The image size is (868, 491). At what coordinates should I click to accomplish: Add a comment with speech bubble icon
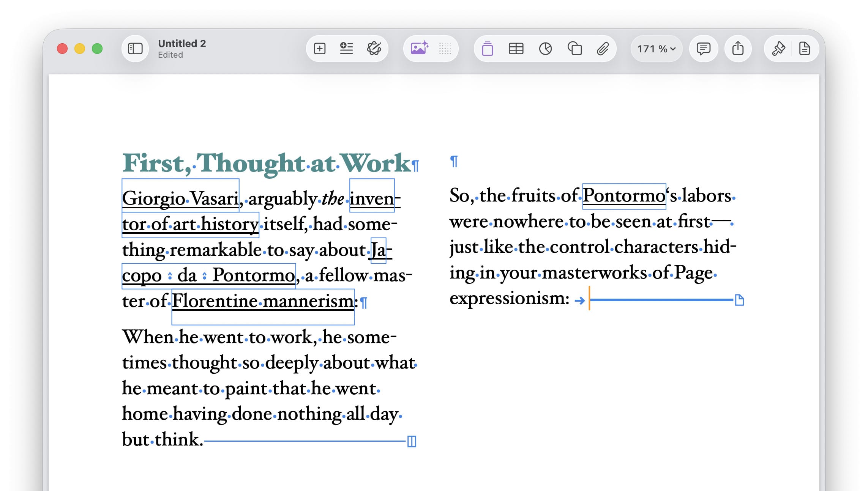click(703, 49)
